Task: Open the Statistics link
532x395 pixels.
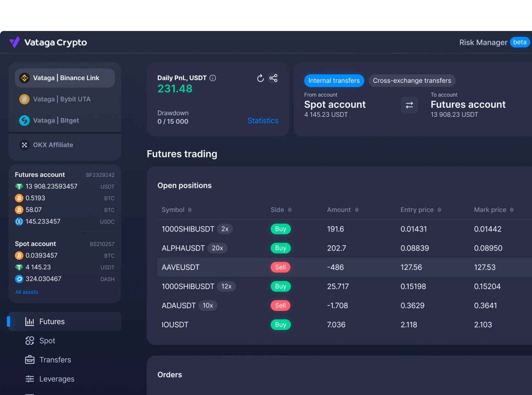Action: (263, 121)
